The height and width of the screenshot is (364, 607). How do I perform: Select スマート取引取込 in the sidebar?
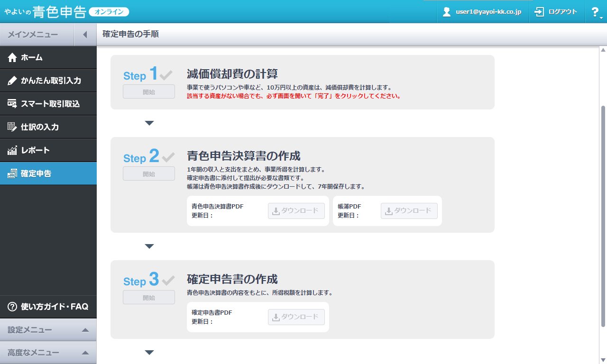tap(48, 104)
